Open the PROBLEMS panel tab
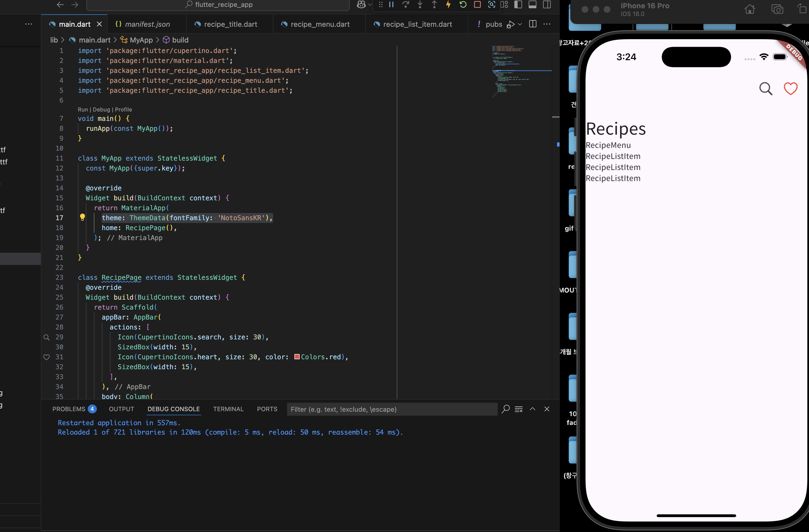This screenshot has height=532, width=809. pyautogui.click(x=74, y=409)
